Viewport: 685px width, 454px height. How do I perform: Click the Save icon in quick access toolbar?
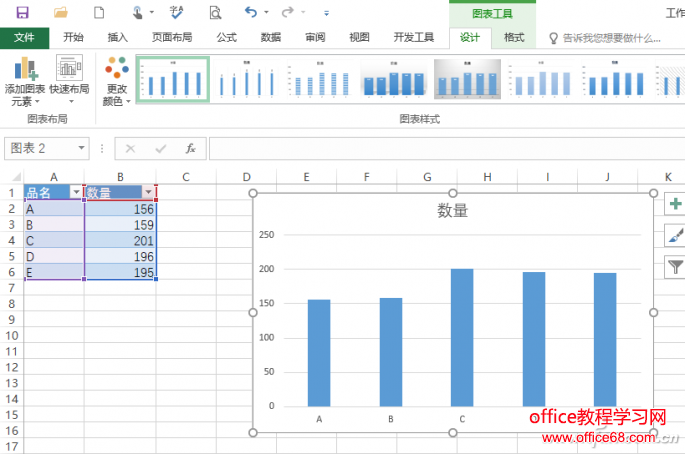[x=22, y=12]
